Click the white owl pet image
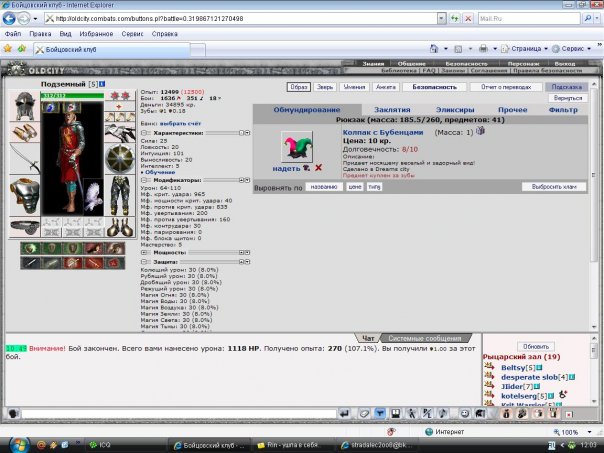604x453 pixels. (93, 197)
